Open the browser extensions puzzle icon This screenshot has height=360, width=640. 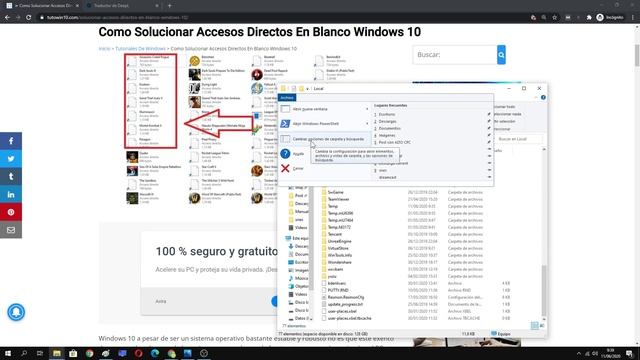click(x=589, y=18)
